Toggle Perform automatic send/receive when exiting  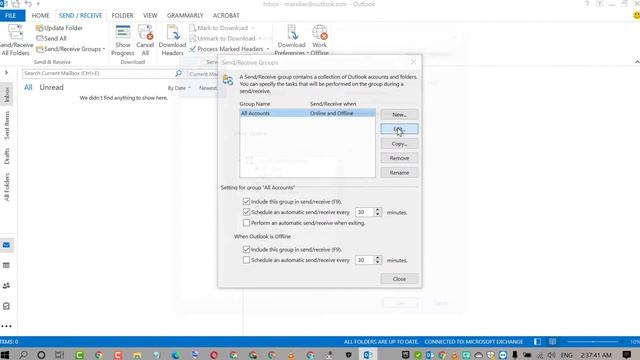[246, 223]
